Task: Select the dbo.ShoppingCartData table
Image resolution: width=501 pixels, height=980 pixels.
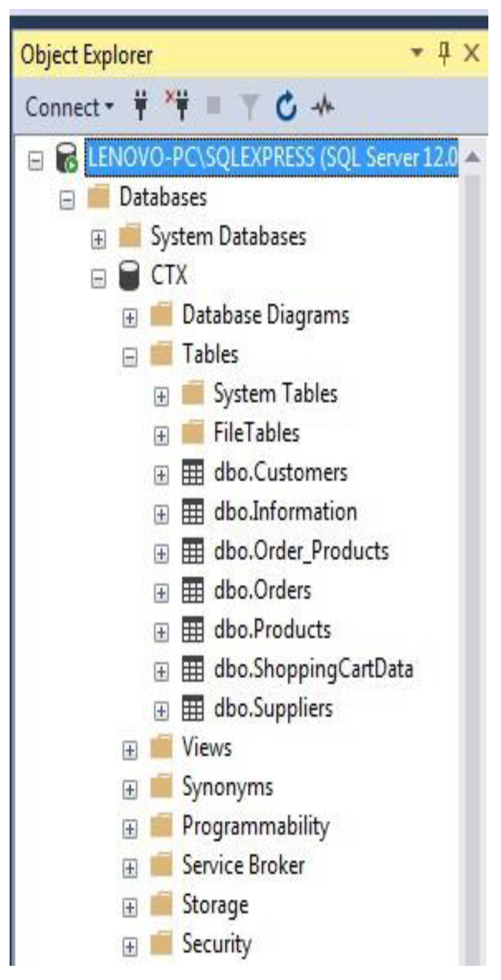Action: (313, 669)
